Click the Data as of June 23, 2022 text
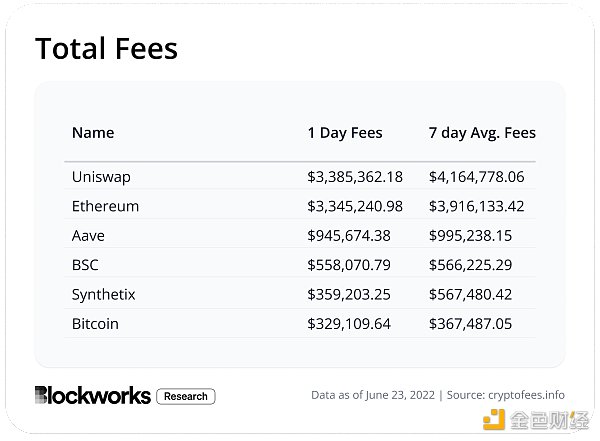The width and height of the screenshot is (600, 441). click(373, 395)
